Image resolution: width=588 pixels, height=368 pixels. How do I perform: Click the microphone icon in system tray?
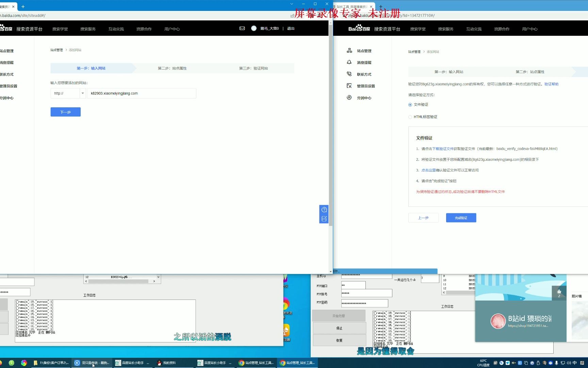[x=556, y=363]
